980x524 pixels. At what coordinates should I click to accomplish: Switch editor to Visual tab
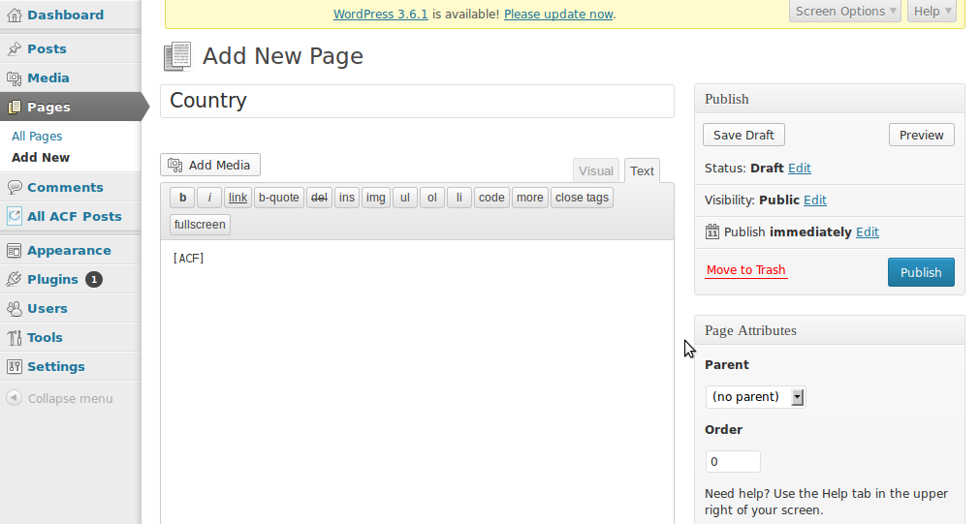point(595,170)
